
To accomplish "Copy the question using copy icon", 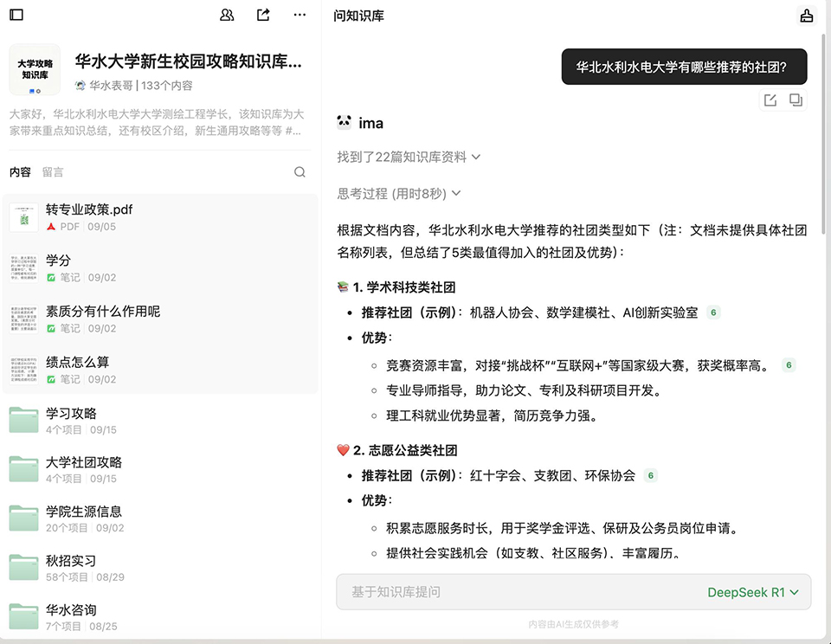I will pos(796,100).
